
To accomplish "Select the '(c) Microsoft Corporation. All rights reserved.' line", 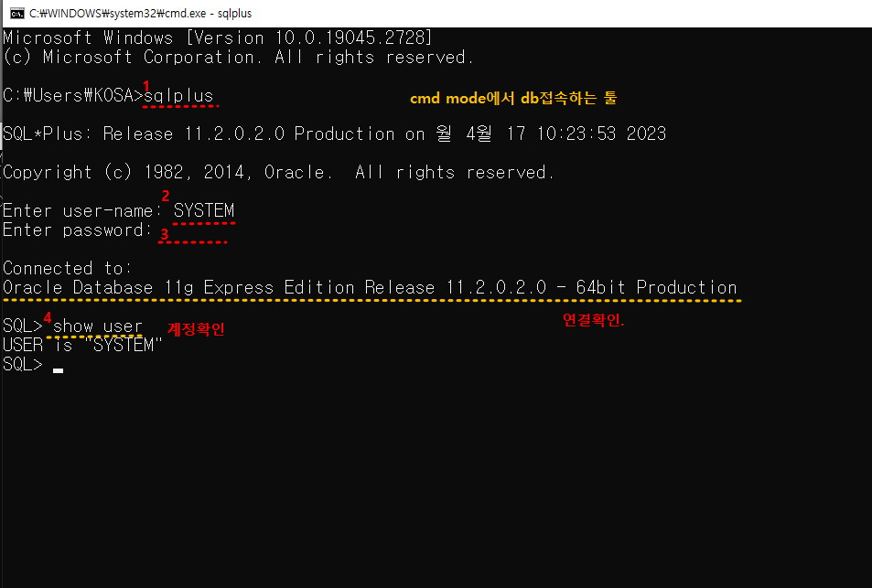I will click(238, 58).
